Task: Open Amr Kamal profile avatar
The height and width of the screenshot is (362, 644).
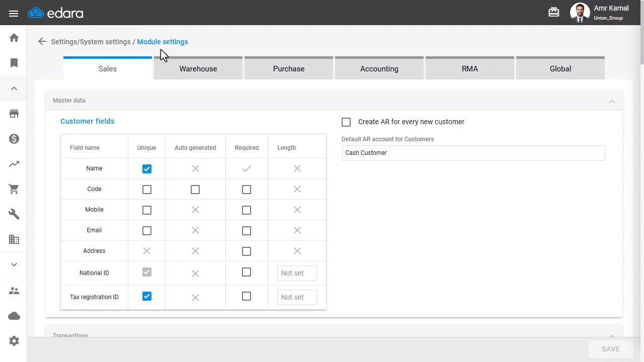Action: tap(580, 13)
